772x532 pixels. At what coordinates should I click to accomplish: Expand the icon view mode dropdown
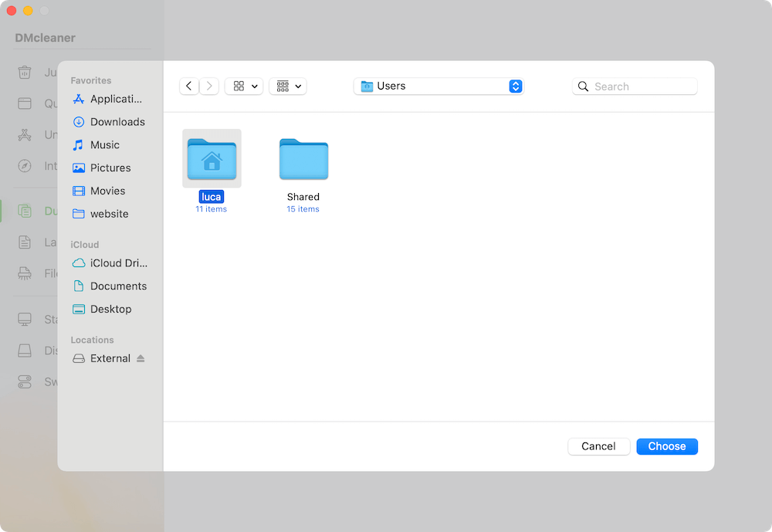click(244, 86)
